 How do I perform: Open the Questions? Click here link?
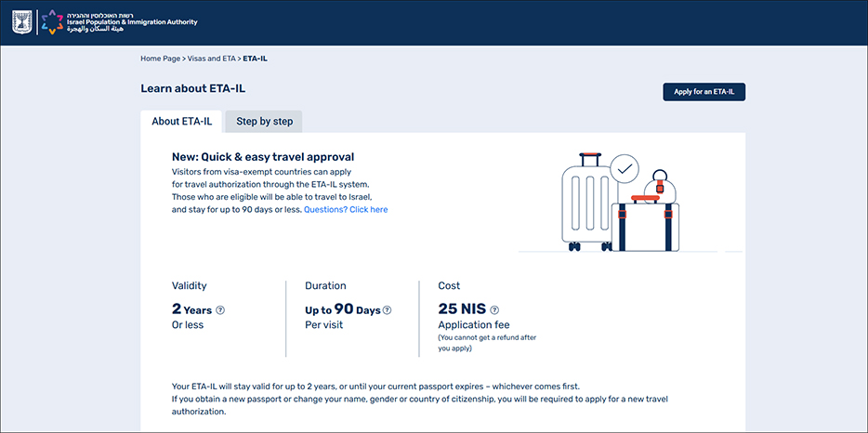[x=346, y=210]
